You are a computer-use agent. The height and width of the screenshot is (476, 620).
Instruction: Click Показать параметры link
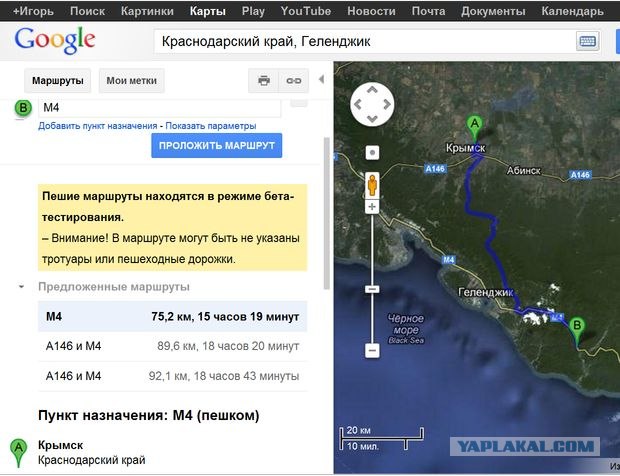tap(211, 126)
